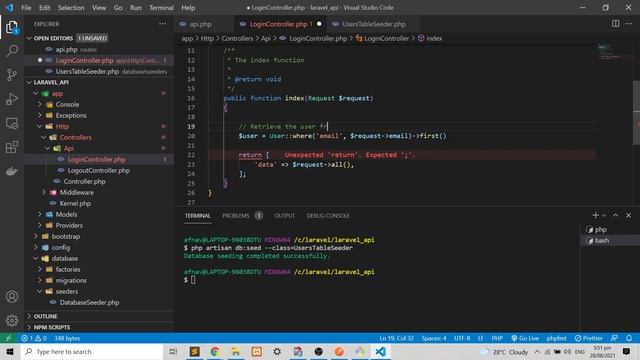The width and height of the screenshot is (640, 360).
Task: Open DatabaseSeeder.php in the file tree
Action: [x=89, y=302]
